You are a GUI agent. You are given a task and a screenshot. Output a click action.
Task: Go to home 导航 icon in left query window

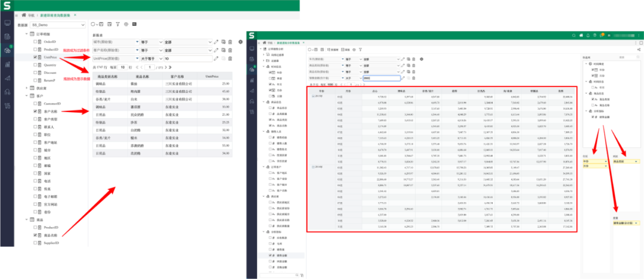pyautogui.click(x=24, y=15)
